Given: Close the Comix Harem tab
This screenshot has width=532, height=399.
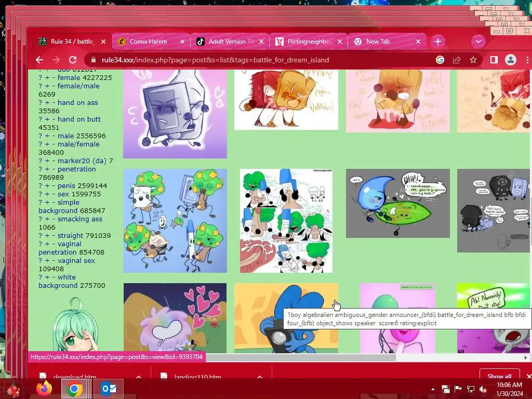Looking at the screenshot, I should [182, 42].
